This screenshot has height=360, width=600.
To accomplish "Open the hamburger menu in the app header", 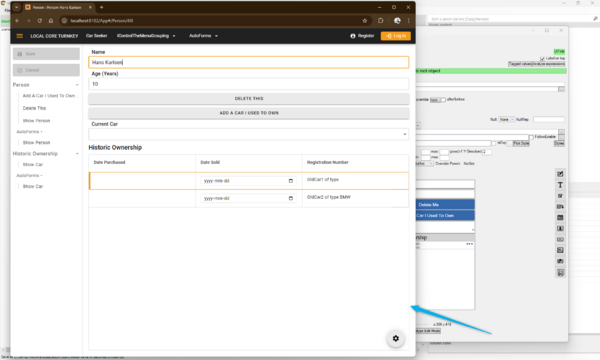I will (20, 36).
